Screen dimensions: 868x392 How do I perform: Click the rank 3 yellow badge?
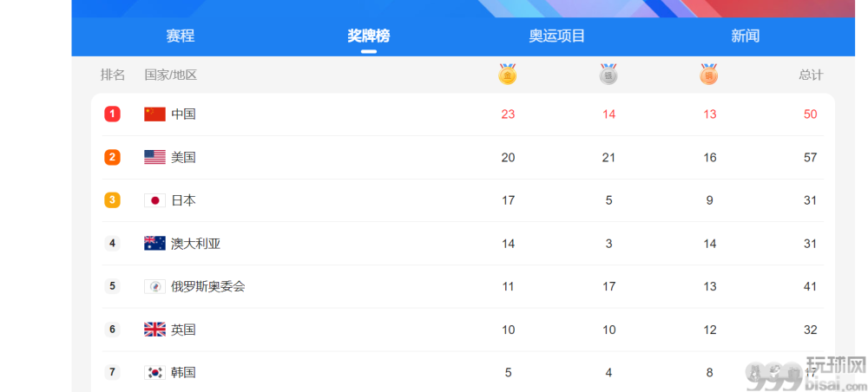[x=112, y=200]
